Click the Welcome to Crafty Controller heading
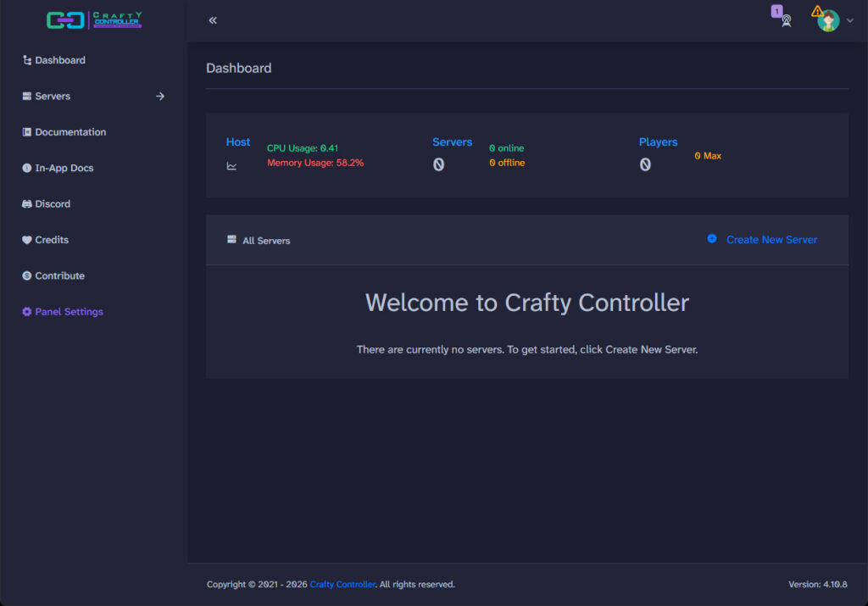 pyautogui.click(x=527, y=303)
